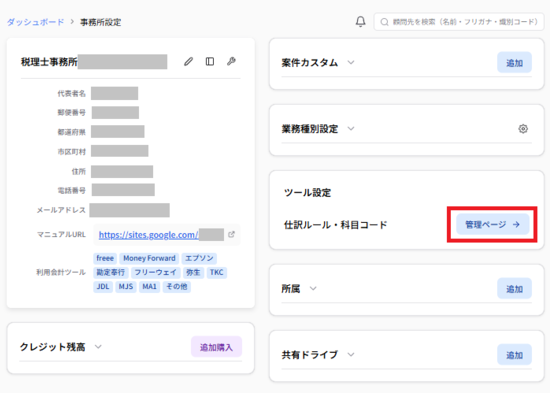Click search magnifier icon in search box
Viewport: 550px width, 393px height.
384,22
